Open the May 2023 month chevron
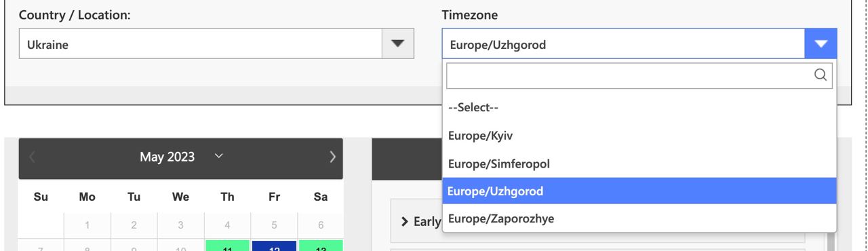 tap(217, 157)
